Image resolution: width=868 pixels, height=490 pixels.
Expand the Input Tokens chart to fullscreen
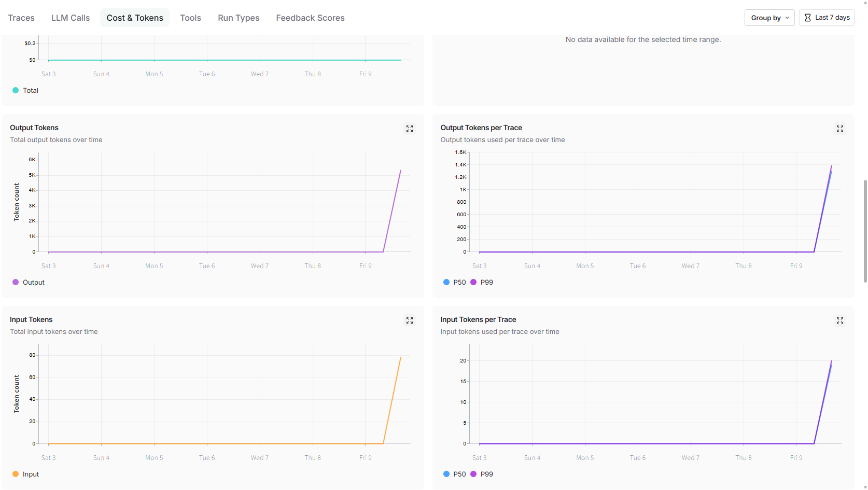tap(410, 320)
